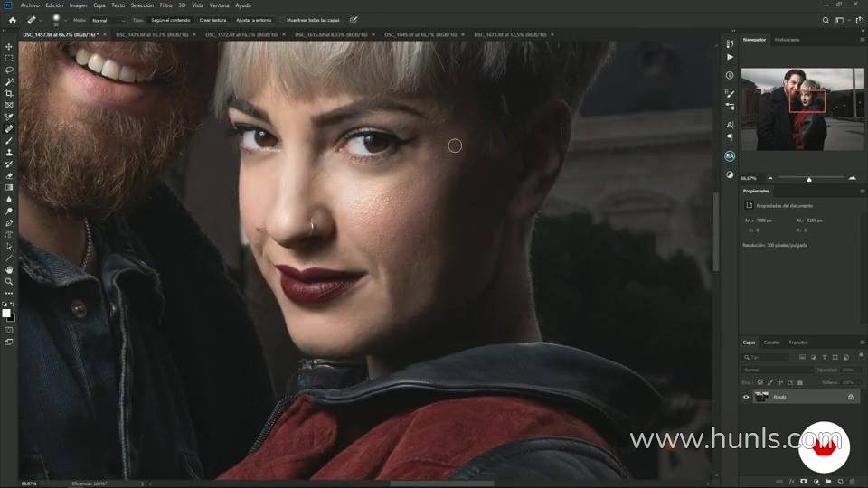Image resolution: width=868 pixels, height=488 pixels.
Task: Switch to the Canales tab
Action: point(772,343)
